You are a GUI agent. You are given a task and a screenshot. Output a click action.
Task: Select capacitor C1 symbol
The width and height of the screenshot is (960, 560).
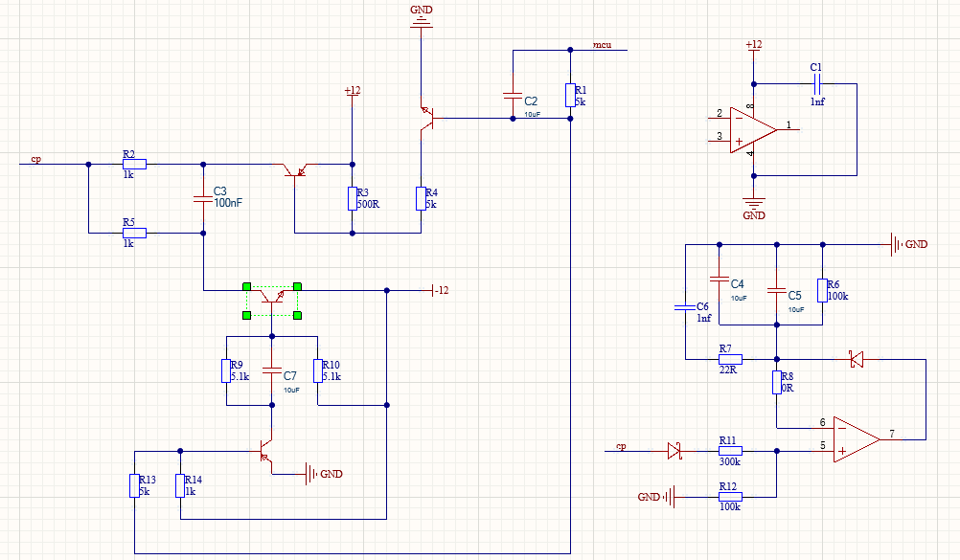(816, 83)
